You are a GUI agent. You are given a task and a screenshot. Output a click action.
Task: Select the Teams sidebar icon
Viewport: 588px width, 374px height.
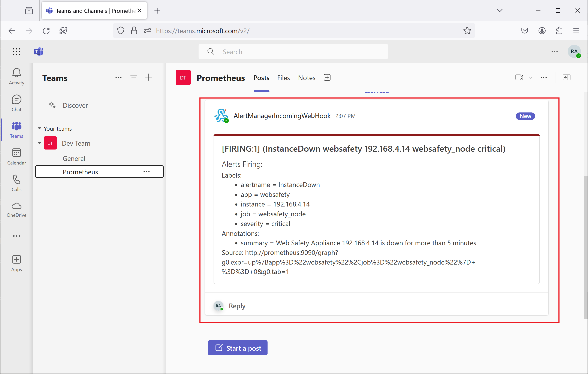pos(16,130)
